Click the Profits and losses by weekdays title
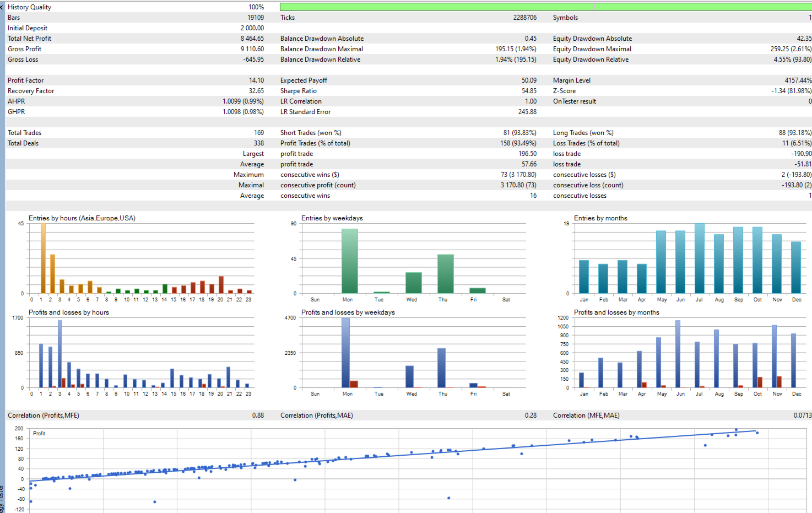This screenshot has height=513, width=812. [x=348, y=312]
